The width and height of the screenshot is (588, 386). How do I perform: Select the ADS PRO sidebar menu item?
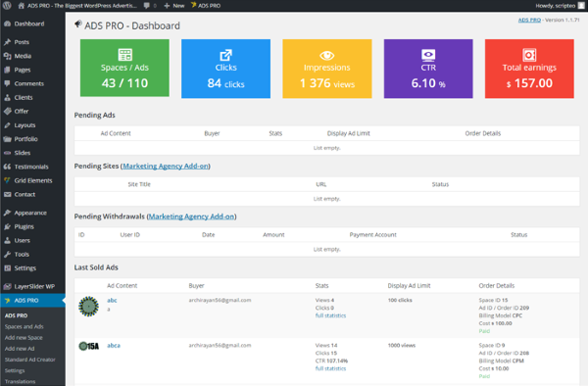pos(32,301)
